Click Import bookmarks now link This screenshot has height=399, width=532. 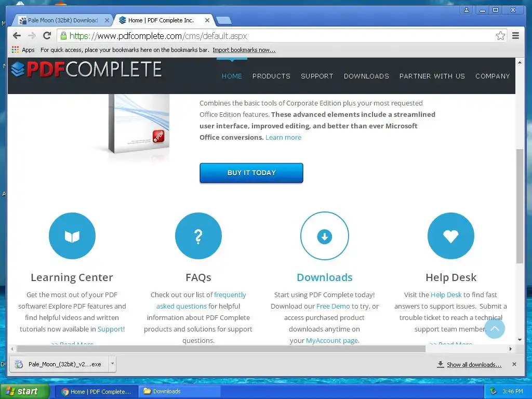coord(244,50)
